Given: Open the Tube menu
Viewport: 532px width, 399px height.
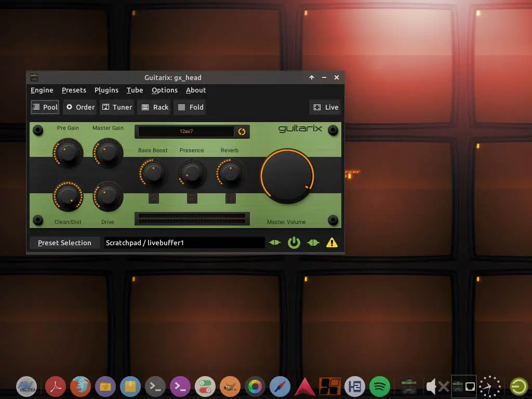Looking at the screenshot, I should pyautogui.click(x=135, y=90).
